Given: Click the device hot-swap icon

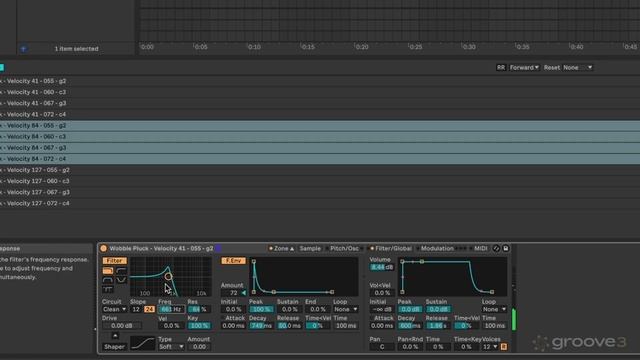Looking at the screenshot, I should click(x=496, y=248).
